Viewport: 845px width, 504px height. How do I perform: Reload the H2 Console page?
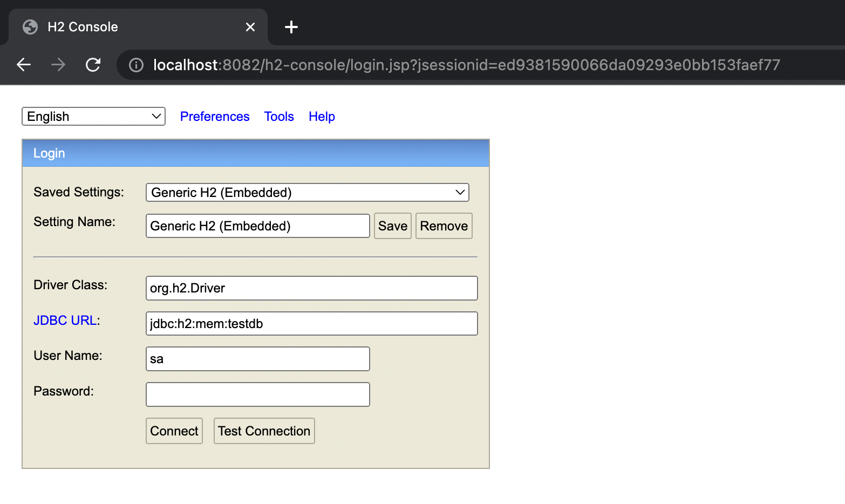93,65
